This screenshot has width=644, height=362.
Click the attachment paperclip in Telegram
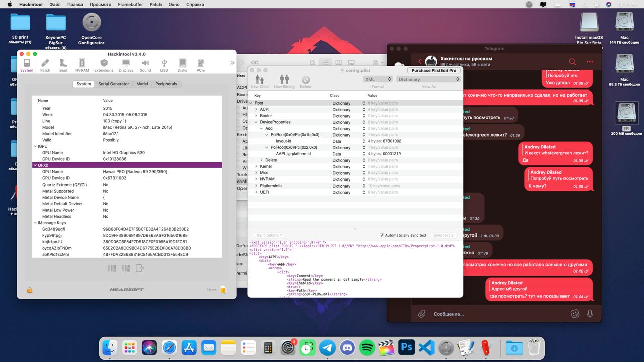421,314
